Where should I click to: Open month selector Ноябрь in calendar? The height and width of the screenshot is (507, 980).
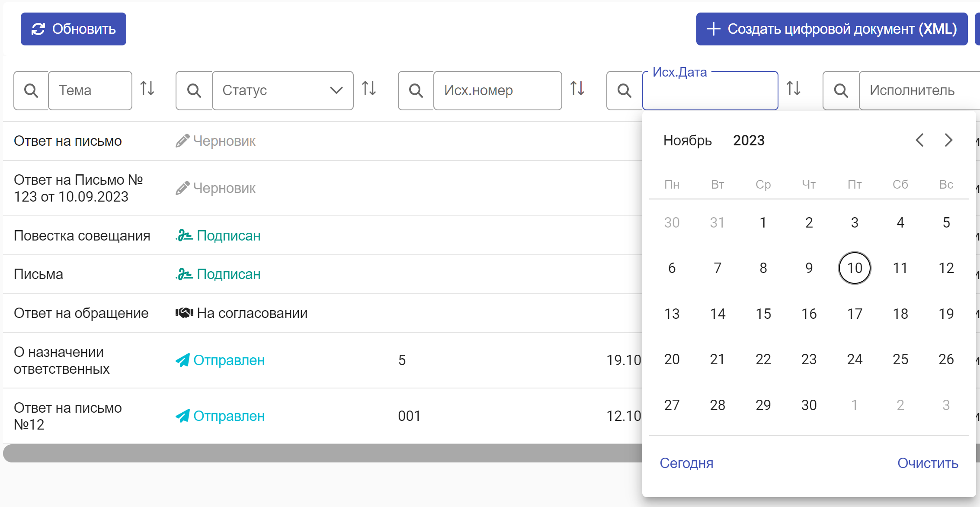click(688, 141)
